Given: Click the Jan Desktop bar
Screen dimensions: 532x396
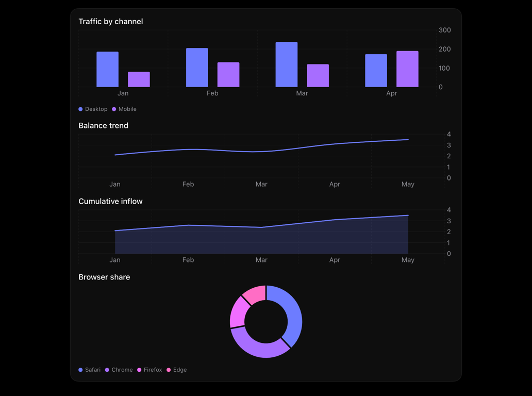Looking at the screenshot, I should [108, 69].
